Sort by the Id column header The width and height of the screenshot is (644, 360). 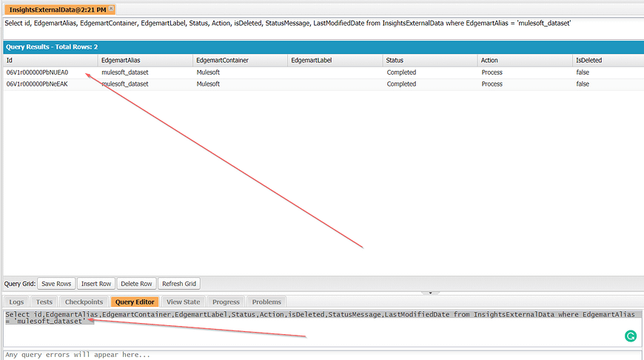[50, 61]
